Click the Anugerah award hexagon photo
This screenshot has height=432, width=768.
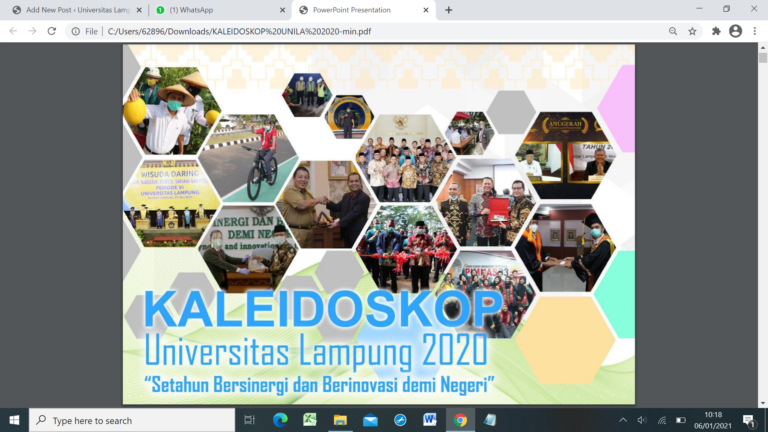(x=566, y=154)
